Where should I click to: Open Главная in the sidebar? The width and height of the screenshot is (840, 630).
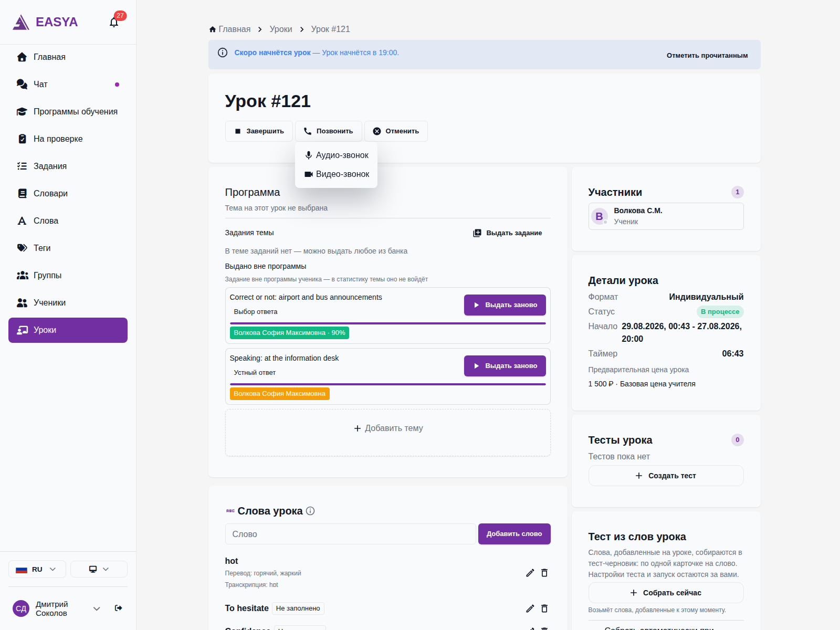tap(68, 57)
